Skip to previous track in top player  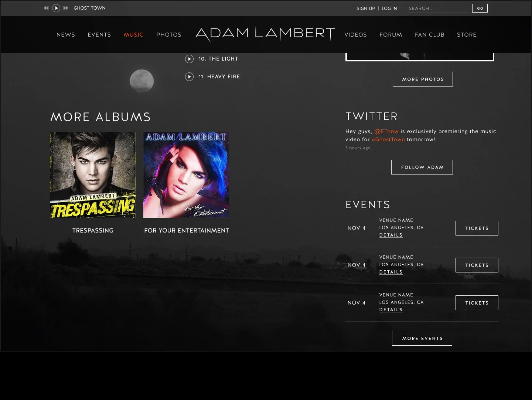click(46, 8)
